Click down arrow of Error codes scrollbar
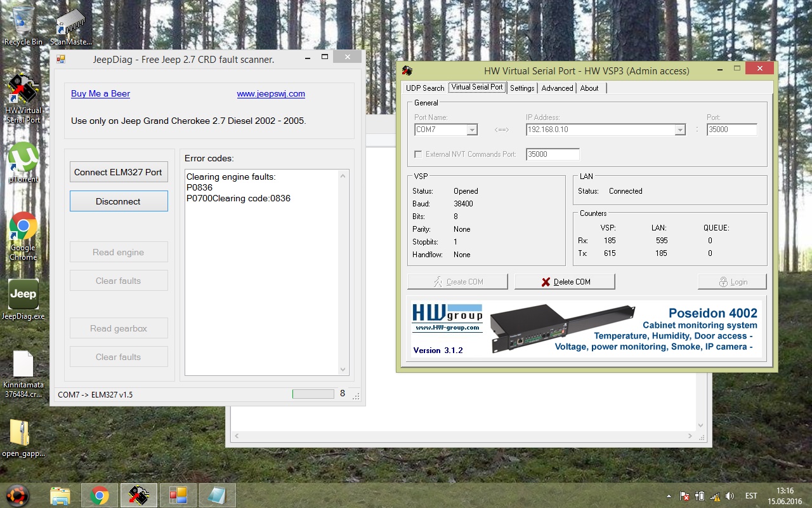Image resolution: width=812 pixels, height=508 pixels. coord(343,369)
